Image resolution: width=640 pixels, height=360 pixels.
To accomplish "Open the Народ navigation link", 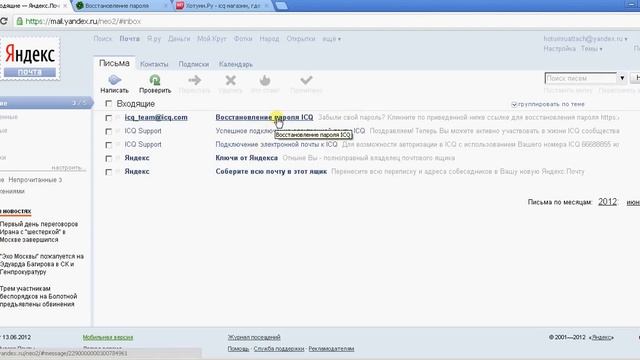I will point(269,39).
